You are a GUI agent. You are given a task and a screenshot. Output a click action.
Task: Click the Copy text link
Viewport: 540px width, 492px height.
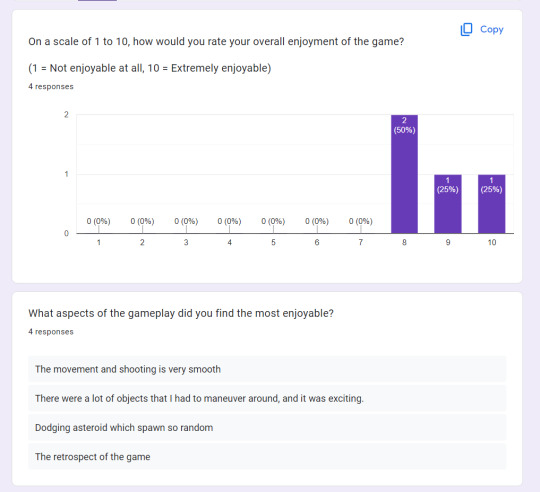[x=492, y=30]
